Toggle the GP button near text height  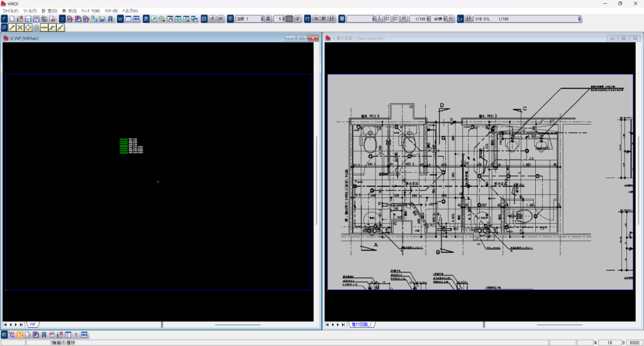[x=298, y=19]
